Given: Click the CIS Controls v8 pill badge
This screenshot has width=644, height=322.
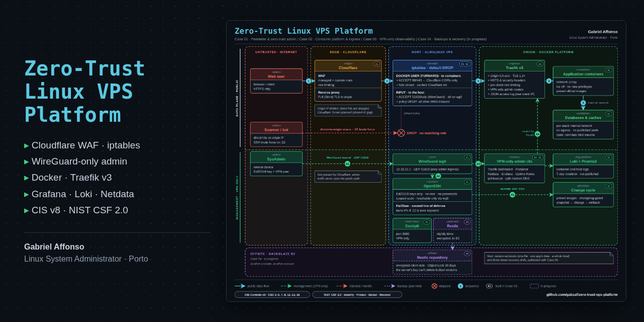Looking at the screenshot, I should 272,294.
